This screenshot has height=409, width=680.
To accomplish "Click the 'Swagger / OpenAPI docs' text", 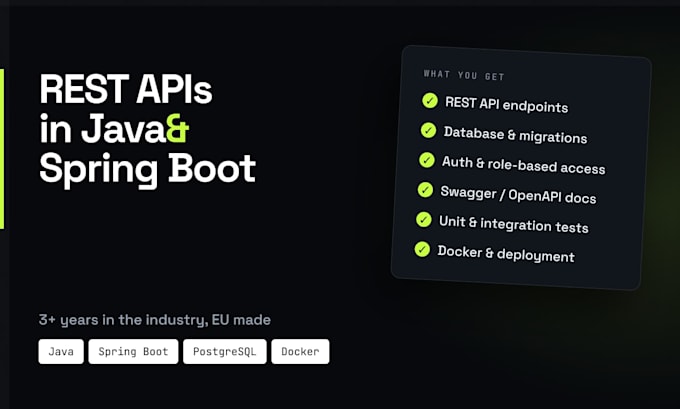I will (518, 195).
